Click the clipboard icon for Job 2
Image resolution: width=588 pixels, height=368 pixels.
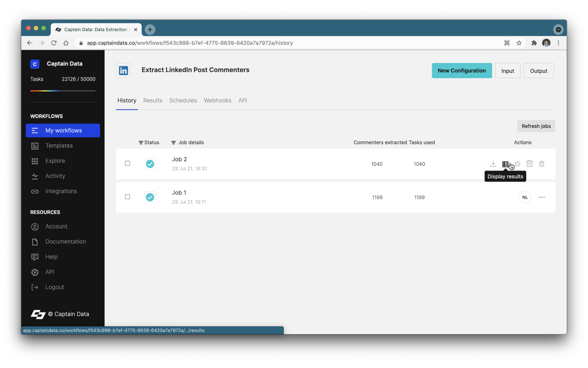[x=530, y=164]
